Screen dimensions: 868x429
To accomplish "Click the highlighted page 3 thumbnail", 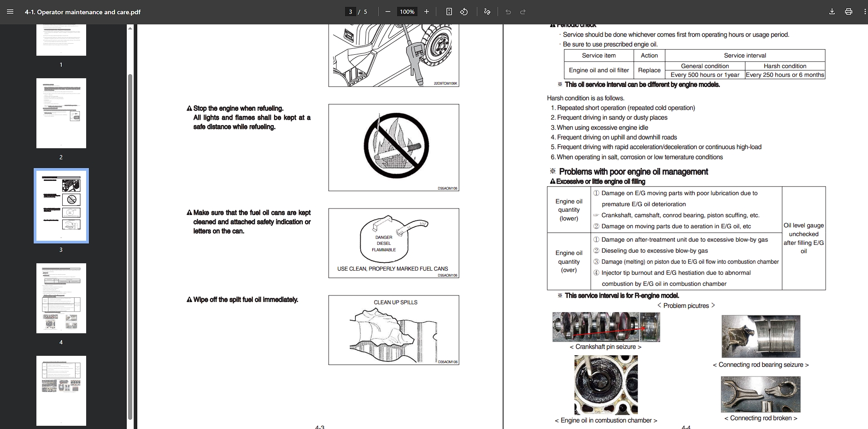I will [x=61, y=206].
